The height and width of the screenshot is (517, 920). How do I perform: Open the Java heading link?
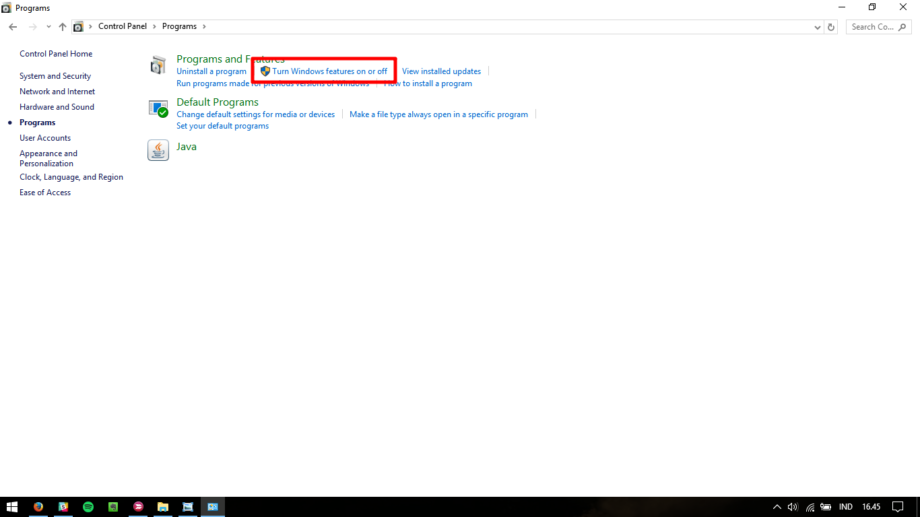click(x=186, y=147)
